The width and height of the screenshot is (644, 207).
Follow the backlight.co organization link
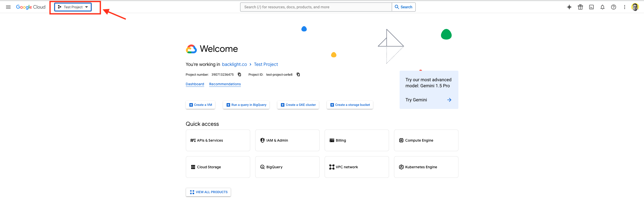(x=234, y=64)
